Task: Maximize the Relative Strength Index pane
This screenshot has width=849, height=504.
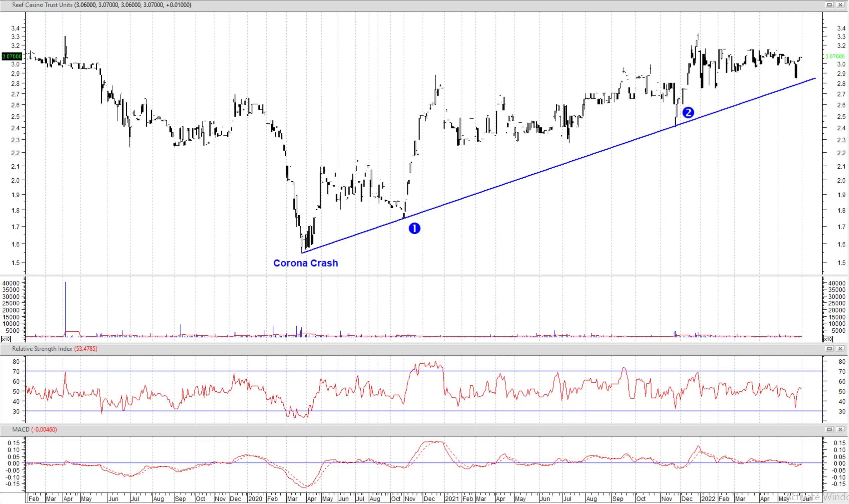Action: pos(829,348)
